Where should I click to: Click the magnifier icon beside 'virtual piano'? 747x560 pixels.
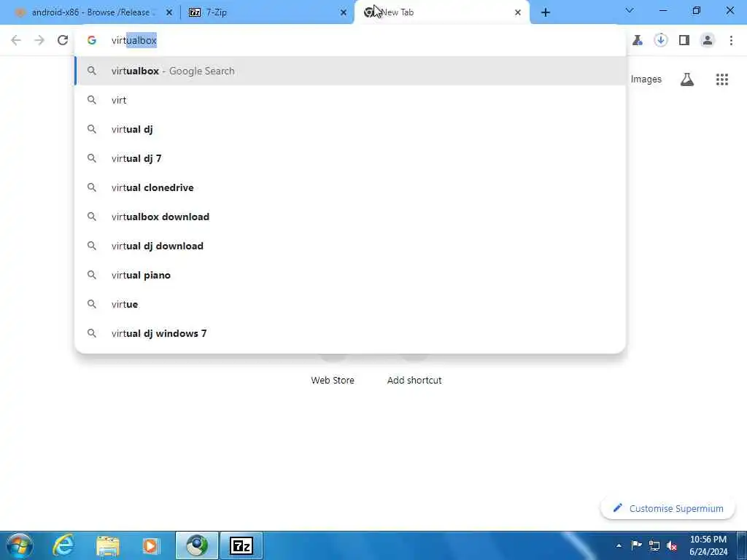(91, 275)
